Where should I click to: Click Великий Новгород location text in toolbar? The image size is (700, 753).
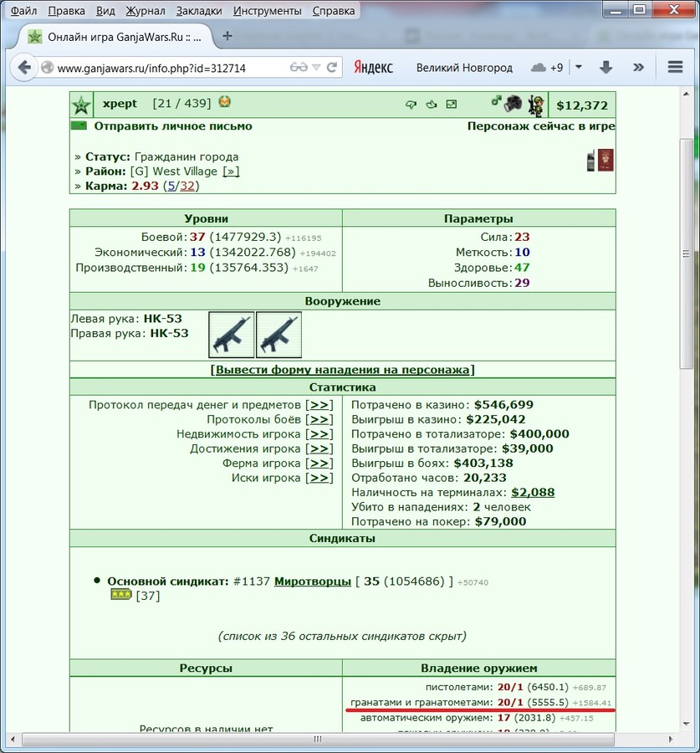[x=464, y=68]
